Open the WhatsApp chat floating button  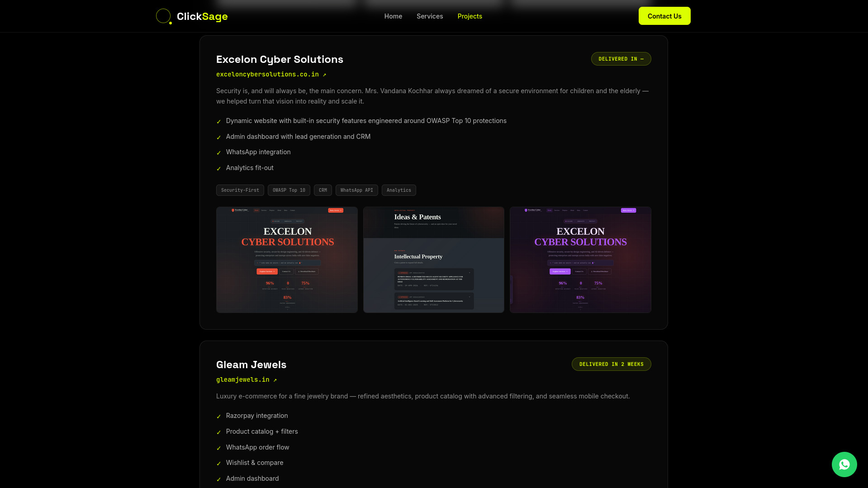pos(844,464)
